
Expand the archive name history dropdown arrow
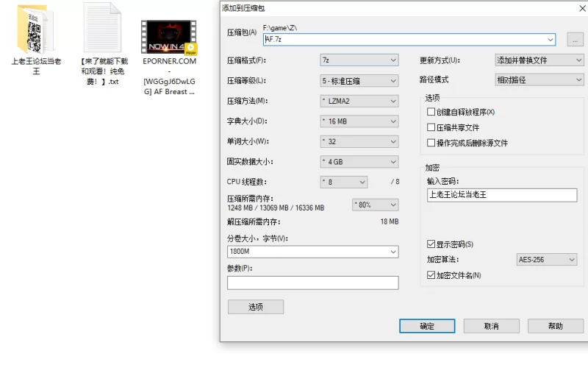click(550, 40)
